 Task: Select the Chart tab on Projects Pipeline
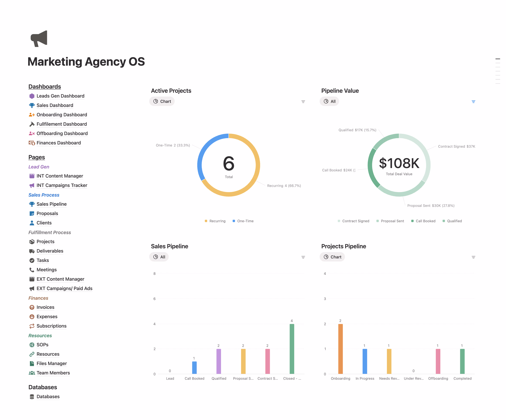point(332,257)
